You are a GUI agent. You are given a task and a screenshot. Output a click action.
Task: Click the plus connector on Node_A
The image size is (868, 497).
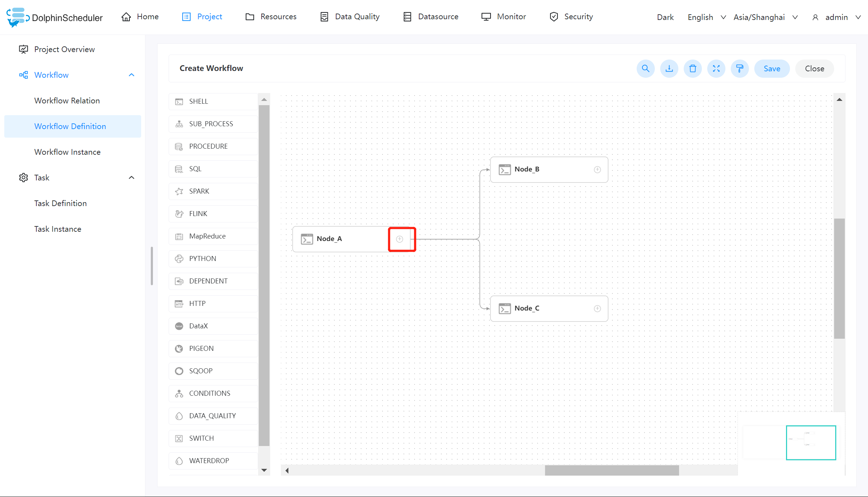400,239
